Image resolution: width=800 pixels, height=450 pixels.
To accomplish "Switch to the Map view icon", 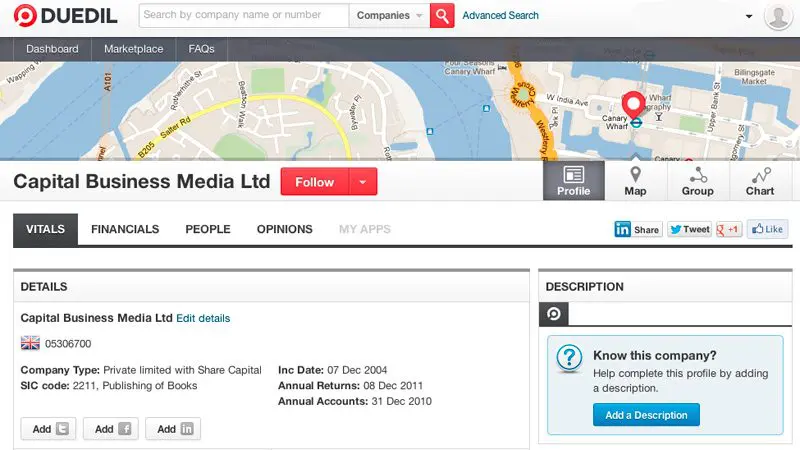I will tap(635, 180).
